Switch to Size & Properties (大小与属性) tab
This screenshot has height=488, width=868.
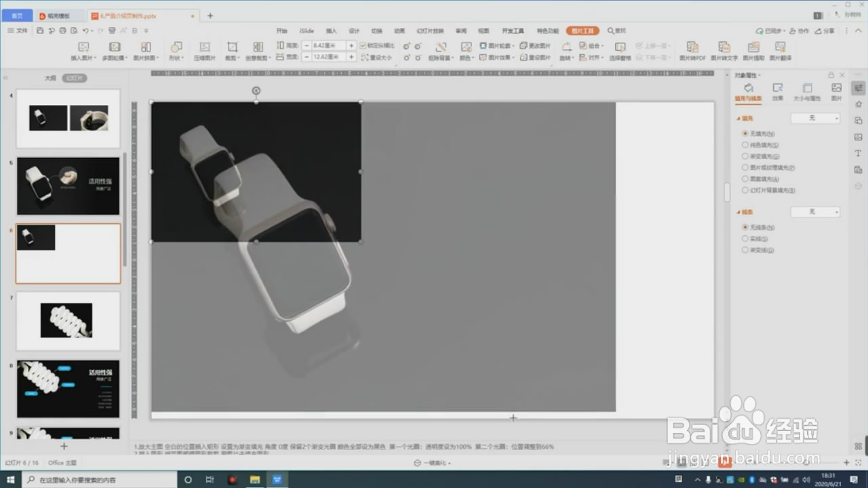pyautogui.click(x=807, y=92)
